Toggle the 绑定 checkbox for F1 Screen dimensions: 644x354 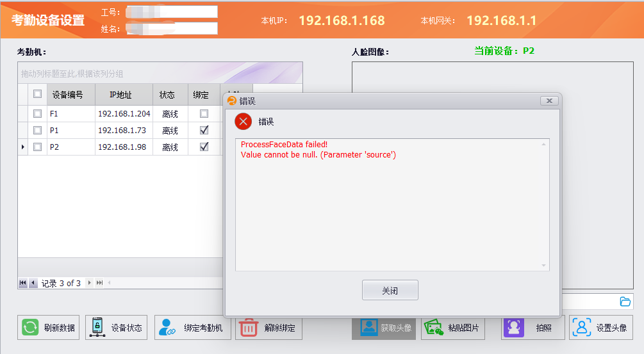pyautogui.click(x=204, y=113)
